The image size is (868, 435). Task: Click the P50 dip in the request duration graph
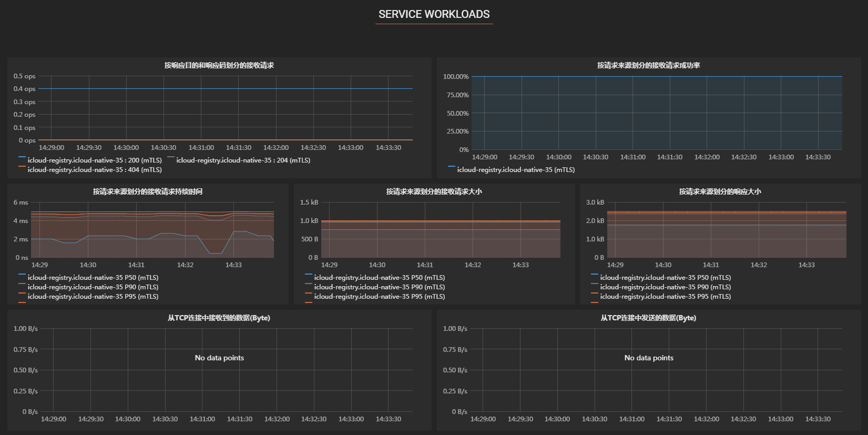pyautogui.click(x=215, y=253)
